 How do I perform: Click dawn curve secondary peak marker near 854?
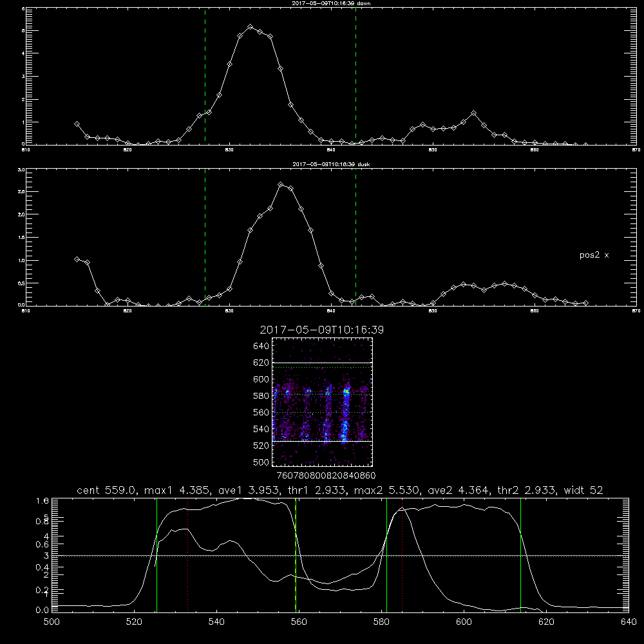[x=473, y=113]
